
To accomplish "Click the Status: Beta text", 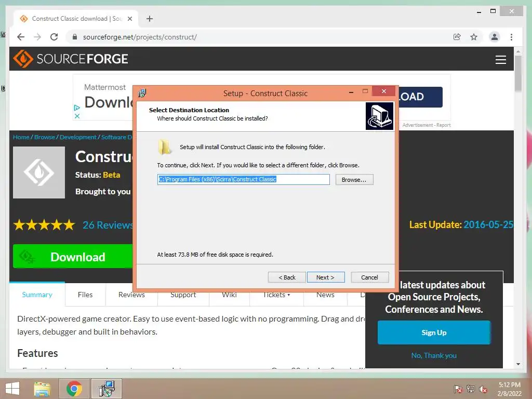I will [98, 175].
